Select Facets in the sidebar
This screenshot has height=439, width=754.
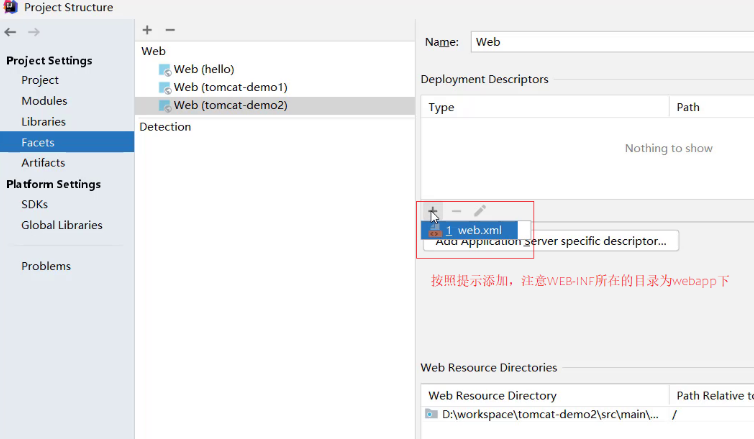(67, 142)
